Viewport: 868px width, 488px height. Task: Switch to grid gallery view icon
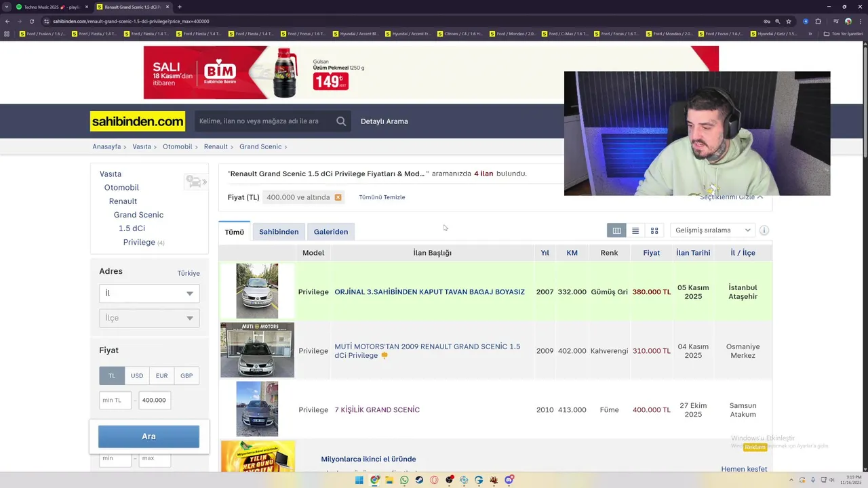654,230
